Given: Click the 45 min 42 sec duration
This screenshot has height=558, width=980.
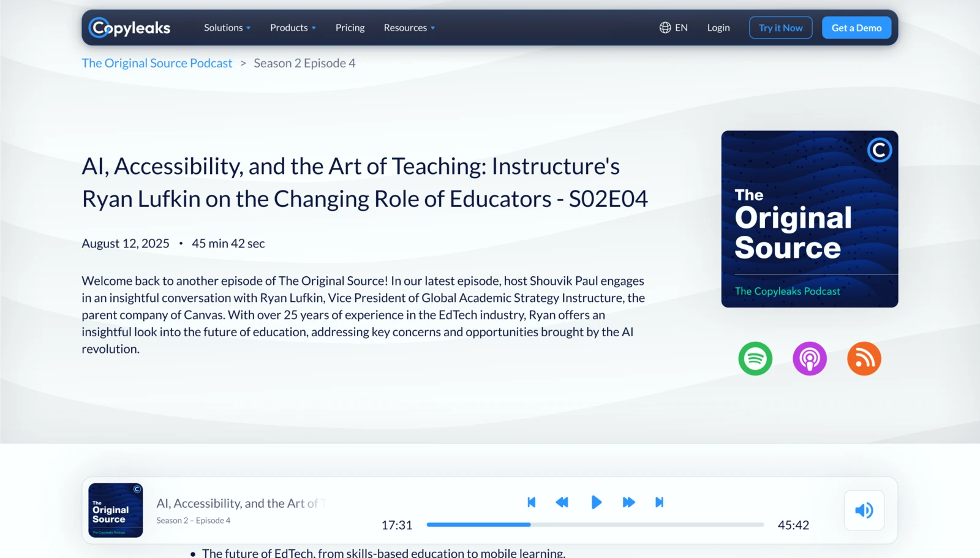Looking at the screenshot, I should click(x=228, y=243).
